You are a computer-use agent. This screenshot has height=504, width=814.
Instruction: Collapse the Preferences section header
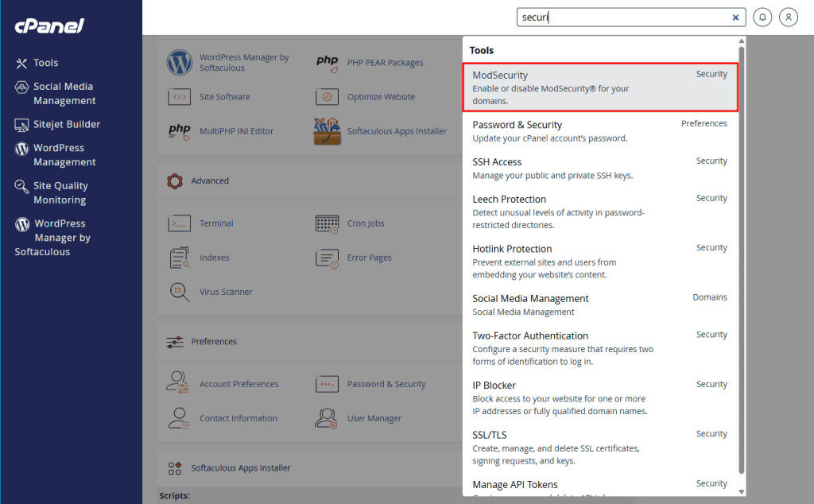pos(309,342)
